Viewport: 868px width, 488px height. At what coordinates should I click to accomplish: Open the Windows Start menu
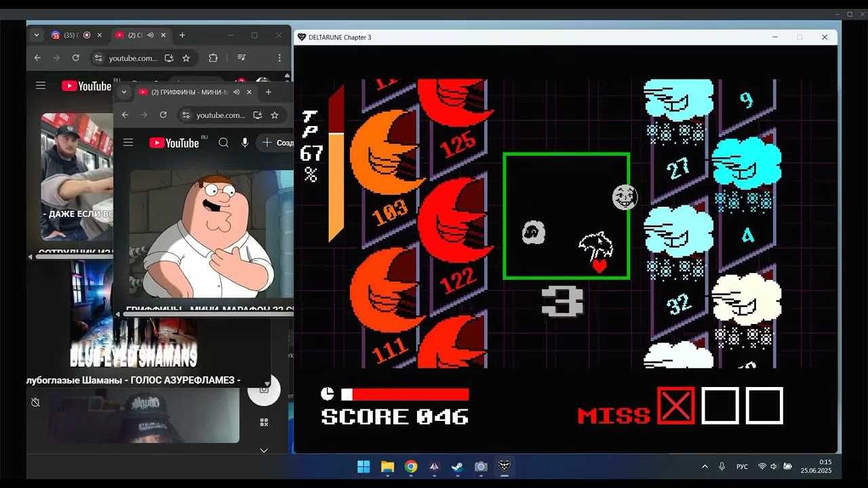(x=363, y=466)
